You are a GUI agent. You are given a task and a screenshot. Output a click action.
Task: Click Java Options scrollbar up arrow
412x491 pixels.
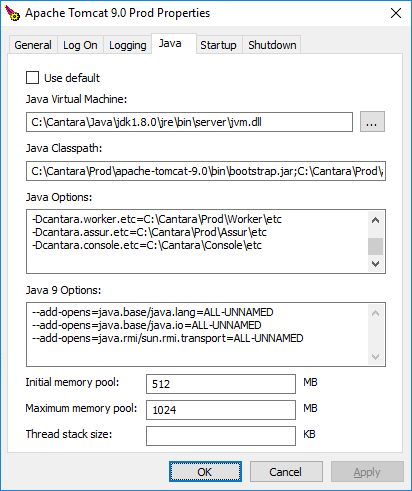(x=375, y=220)
